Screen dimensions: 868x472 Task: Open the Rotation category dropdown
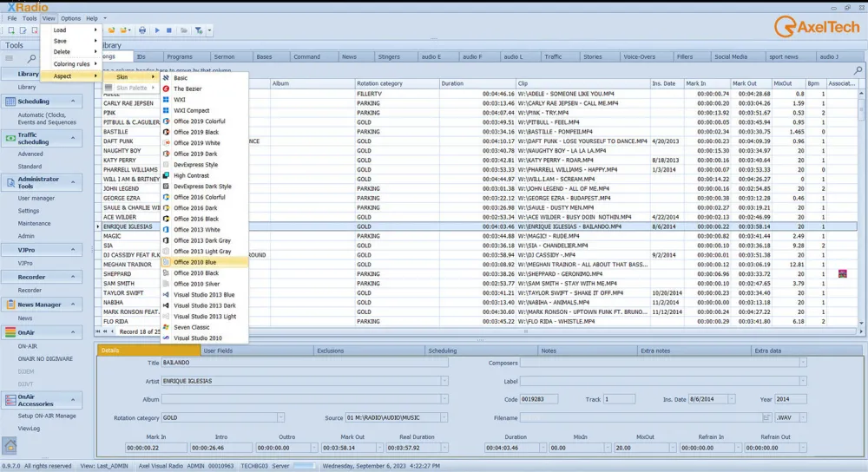pos(280,417)
